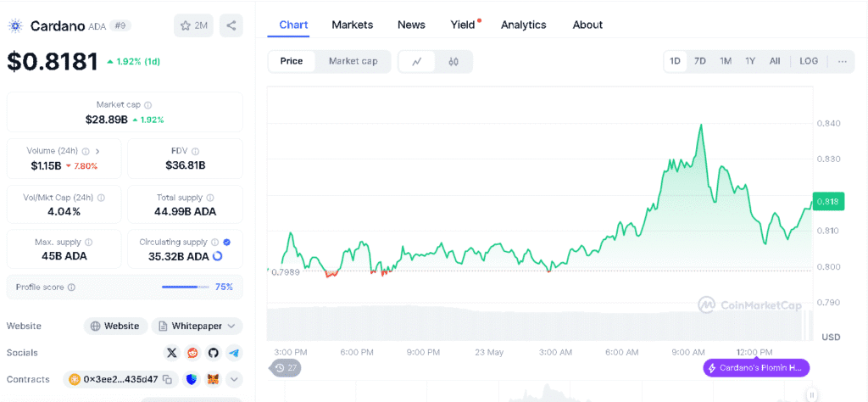Select the Market cap chart toggle

pos(353,61)
